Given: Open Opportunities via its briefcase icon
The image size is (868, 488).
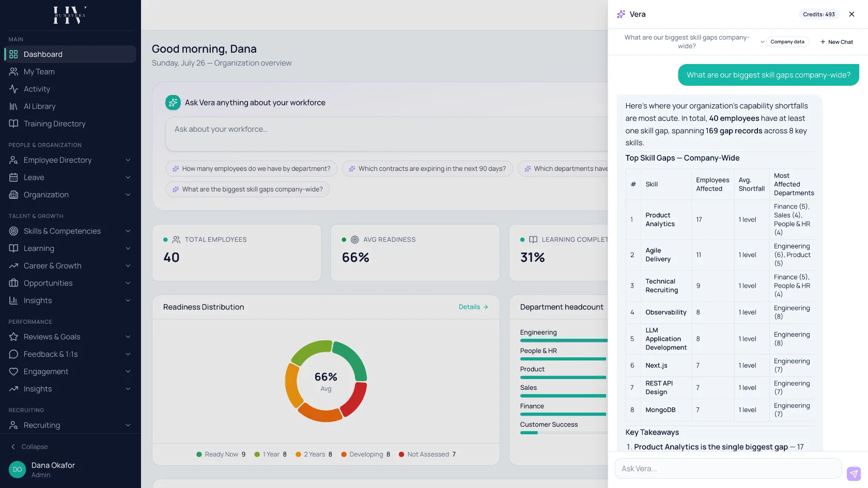Looking at the screenshot, I should 13,283.
